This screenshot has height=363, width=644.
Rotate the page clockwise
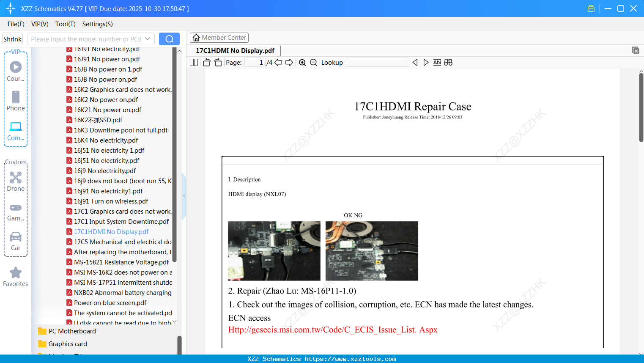218,63
